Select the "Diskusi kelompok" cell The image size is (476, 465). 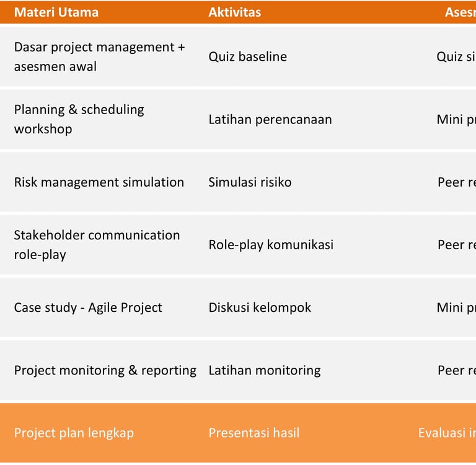tap(260, 308)
